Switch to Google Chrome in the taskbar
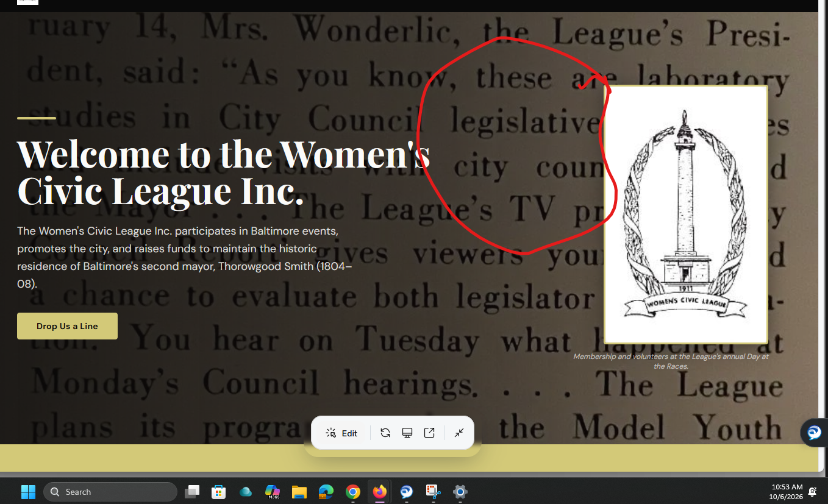828x504 pixels. pos(353,492)
